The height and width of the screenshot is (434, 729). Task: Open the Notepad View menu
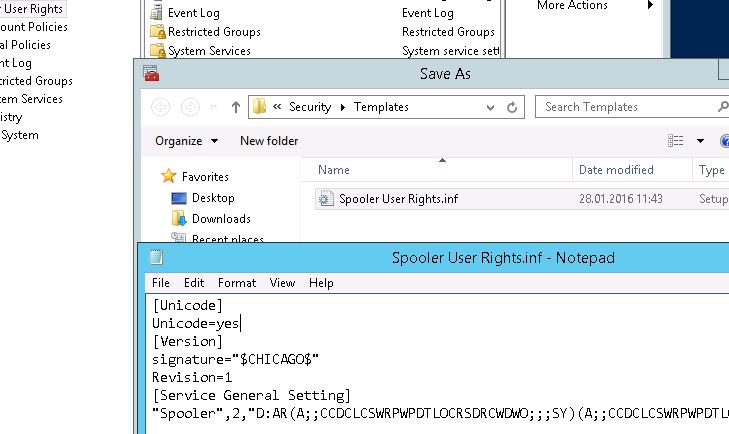click(x=282, y=283)
